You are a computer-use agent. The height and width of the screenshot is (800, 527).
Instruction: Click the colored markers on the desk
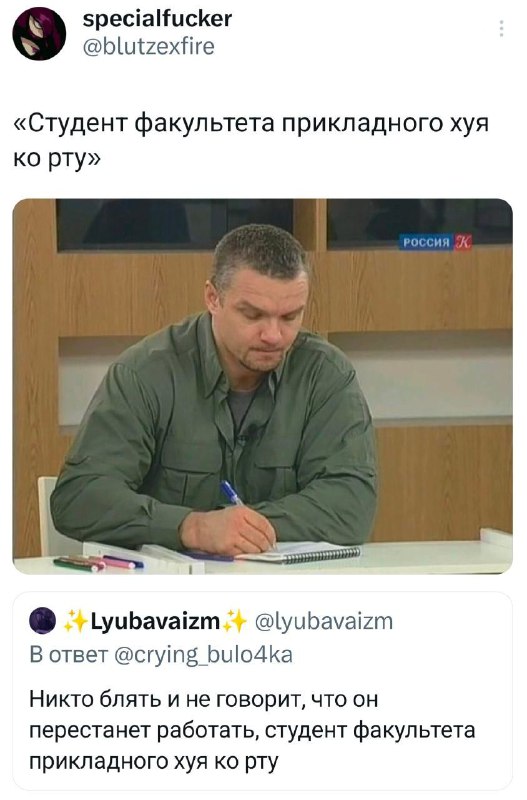tap(98, 563)
